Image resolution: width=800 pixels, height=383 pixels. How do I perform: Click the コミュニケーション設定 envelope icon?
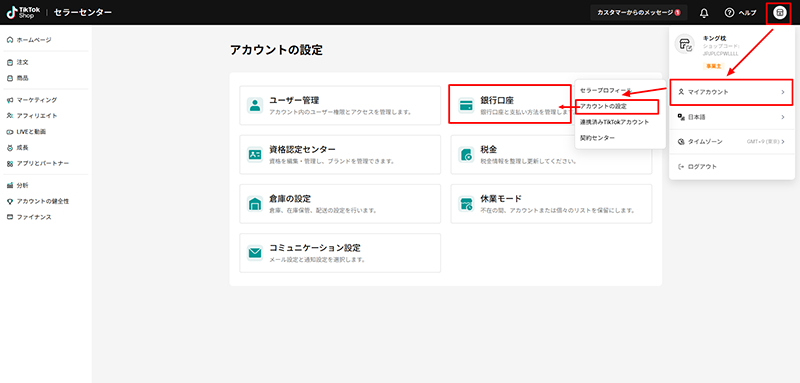tap(255, 253)
